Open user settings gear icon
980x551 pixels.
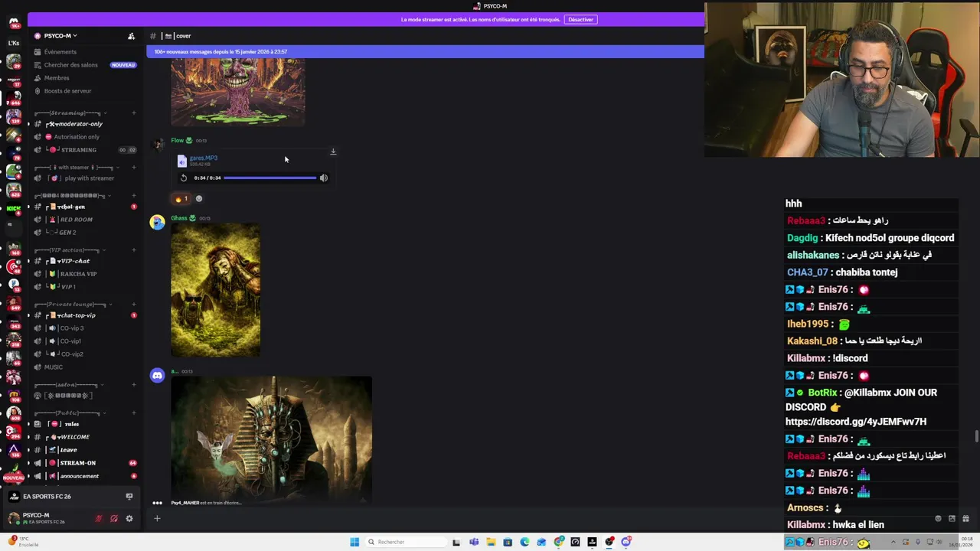point(129,519)
